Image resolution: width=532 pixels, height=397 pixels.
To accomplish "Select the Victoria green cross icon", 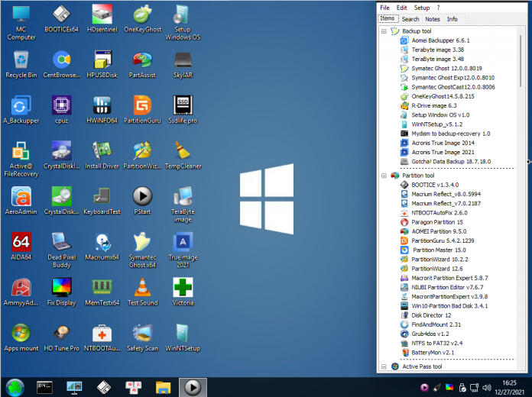I will (183, 292).
